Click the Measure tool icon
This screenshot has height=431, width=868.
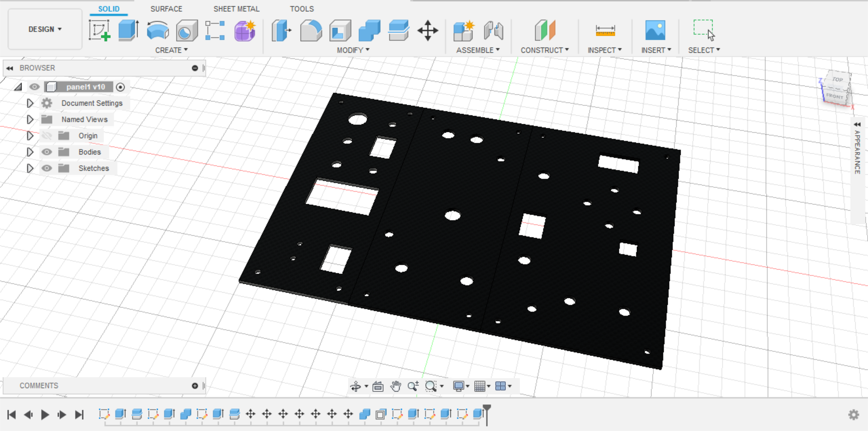click(605, 31)
